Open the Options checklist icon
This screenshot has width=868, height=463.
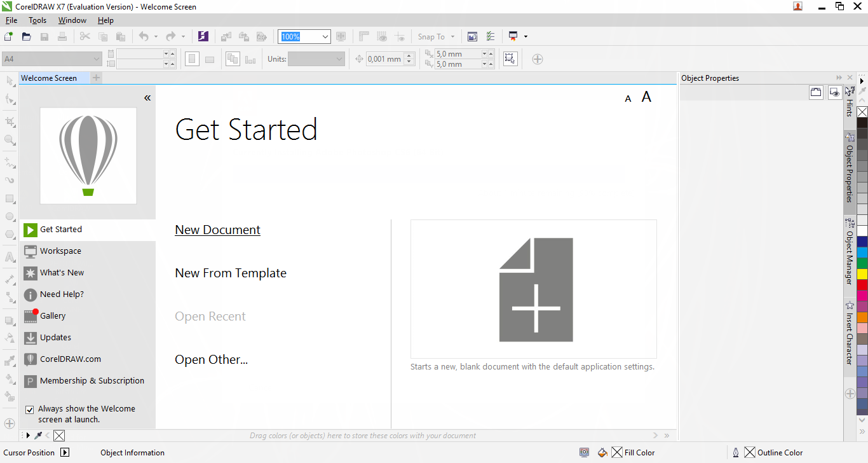[x=490, y=36]
